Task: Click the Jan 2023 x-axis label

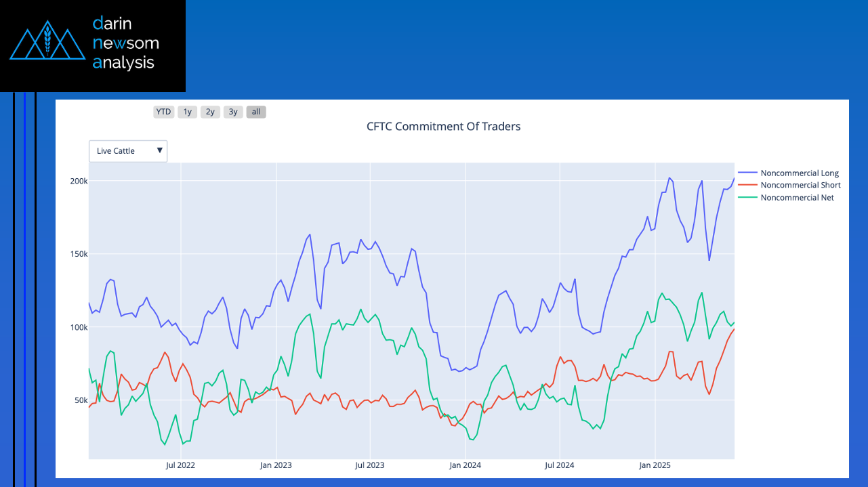Action: pos(276,465)
